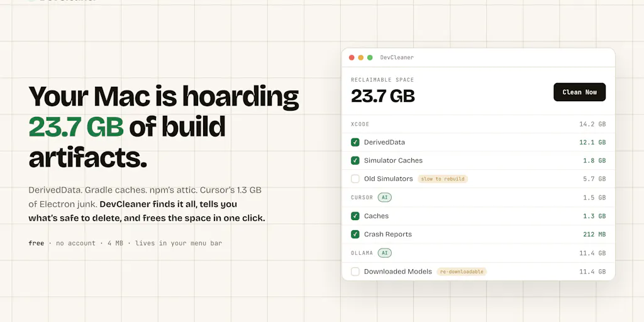
Task: Click the 212 MB Crash Reports size
Action: 594,235
